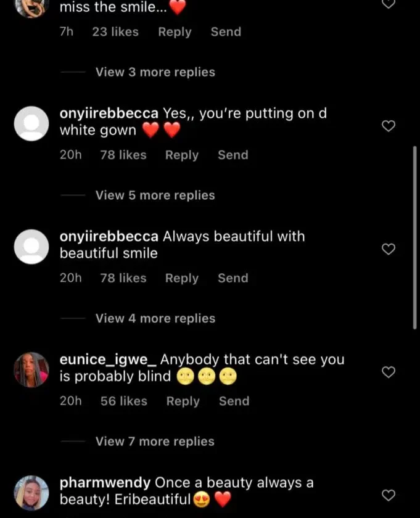This screenshot has width=420, height=518.
Task: Like onyiirebbecca's white gown comment
Action: (388, 126)
